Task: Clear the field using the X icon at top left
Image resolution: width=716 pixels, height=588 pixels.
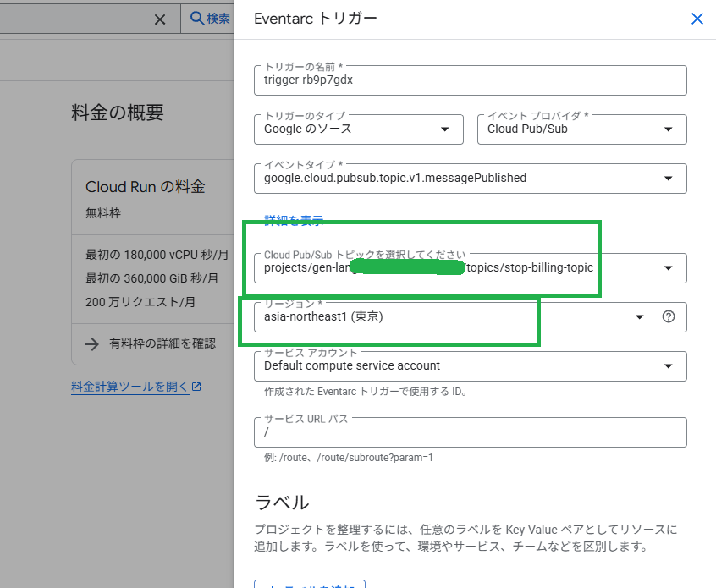Action: click(161, 18)
